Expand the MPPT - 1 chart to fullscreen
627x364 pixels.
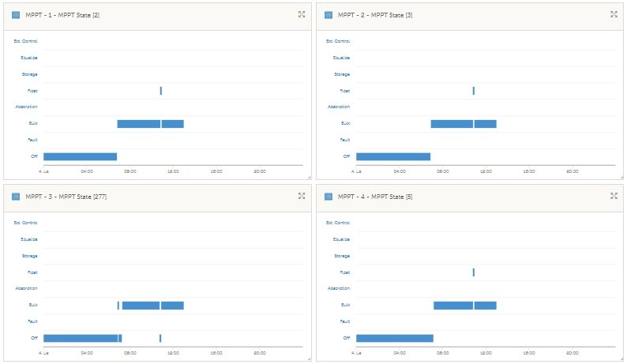[302, 14]
